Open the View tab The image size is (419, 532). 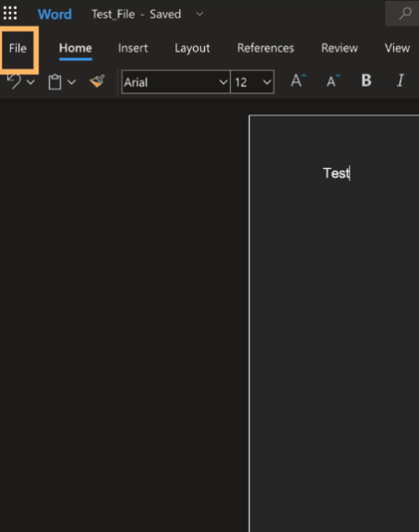(397, 48)
